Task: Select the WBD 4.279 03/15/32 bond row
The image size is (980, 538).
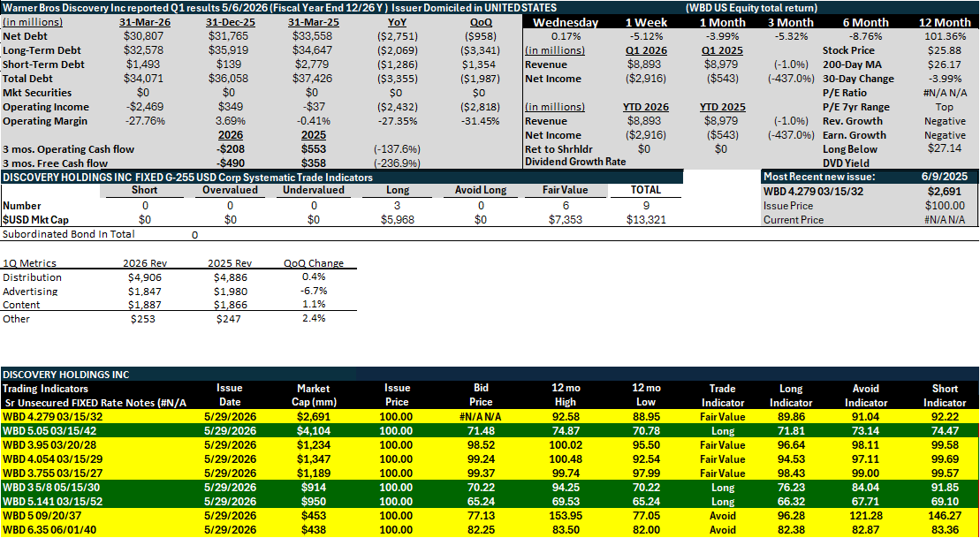Action: tap(490, 416)
